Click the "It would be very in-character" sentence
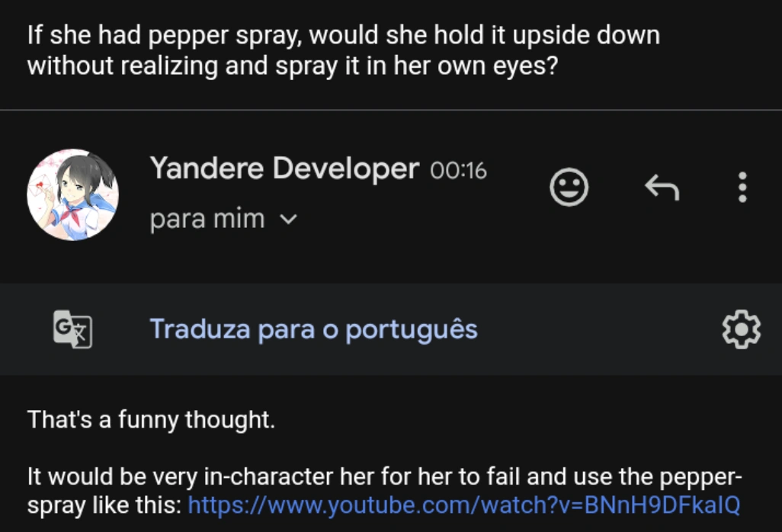The height and width of the screenshot is (532, 782). tap(384, 477)
